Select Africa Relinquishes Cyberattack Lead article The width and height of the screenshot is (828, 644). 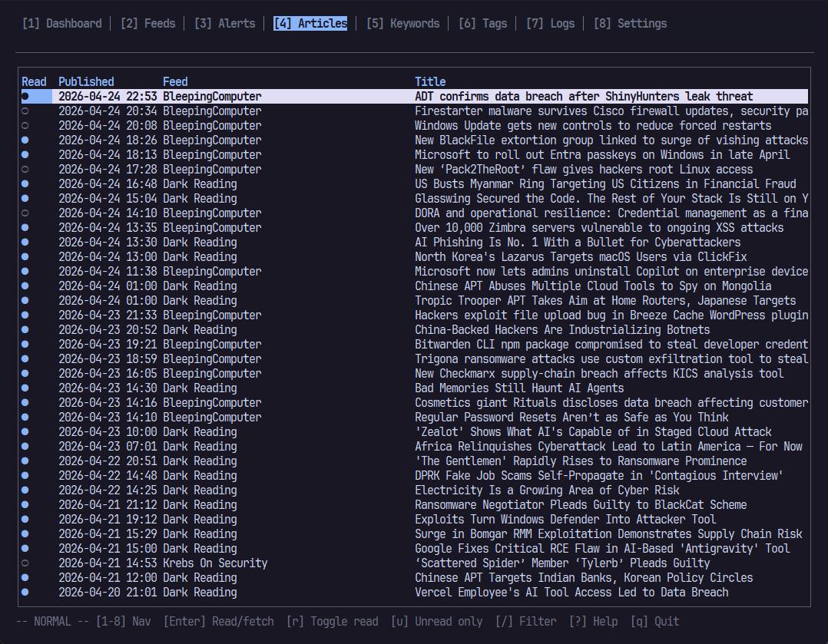[x=415, y=447]
